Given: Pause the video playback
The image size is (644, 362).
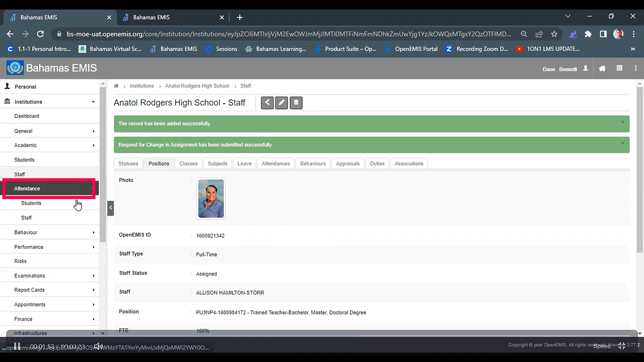Looking at the screenshot, I should 17,346.
